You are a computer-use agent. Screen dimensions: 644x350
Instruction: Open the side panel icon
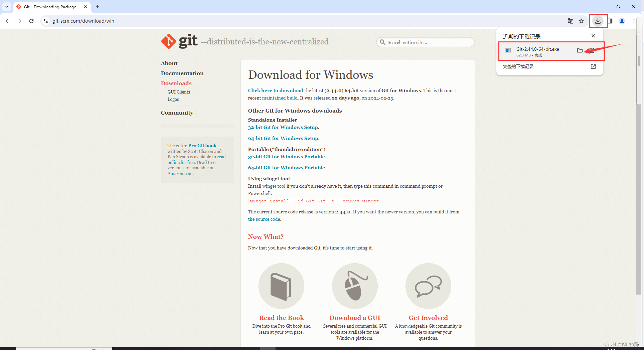(610, 21)
